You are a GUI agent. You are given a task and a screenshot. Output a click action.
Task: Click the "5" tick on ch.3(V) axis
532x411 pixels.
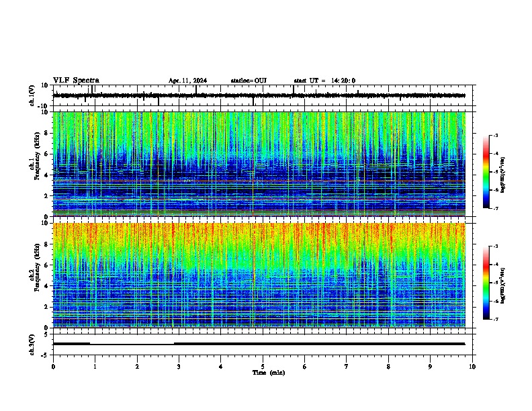click(46, 334)
